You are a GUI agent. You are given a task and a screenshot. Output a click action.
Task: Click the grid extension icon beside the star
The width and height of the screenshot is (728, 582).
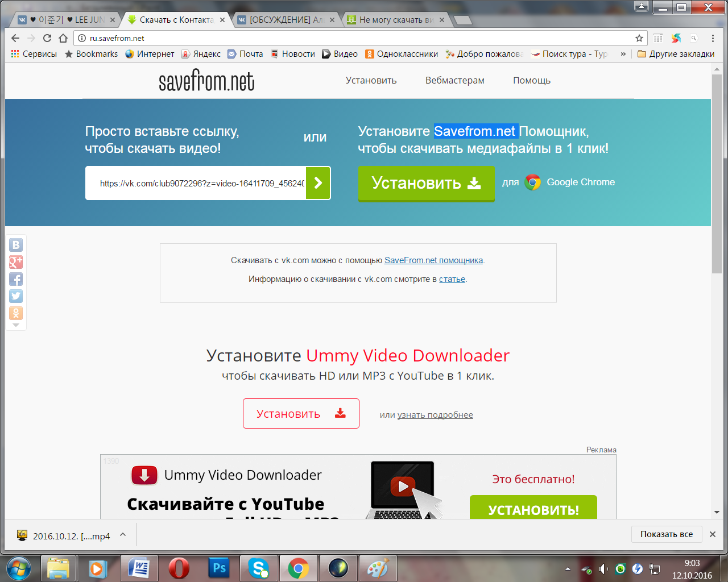point(658,38)
